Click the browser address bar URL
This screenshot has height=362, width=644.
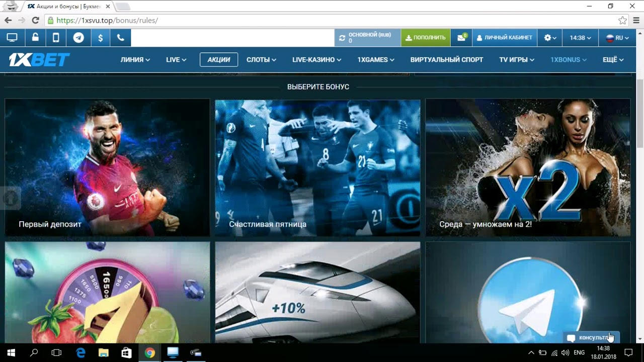pos(107,21)
